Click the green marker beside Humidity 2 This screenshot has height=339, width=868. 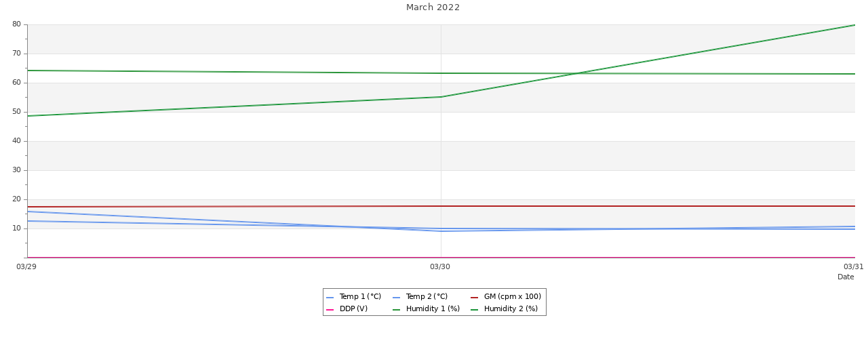pyautogui.click(x=475, y=310)
